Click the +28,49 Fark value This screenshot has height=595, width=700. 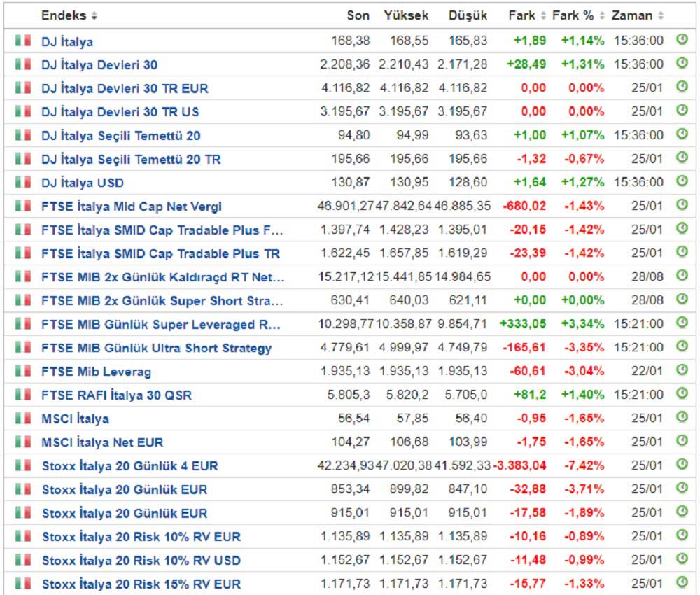[526, 64]
